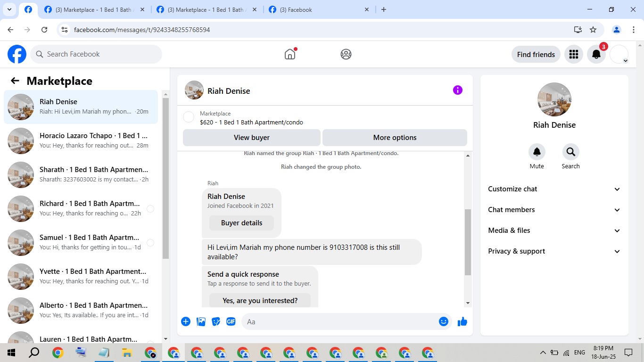
Task: Click Riah Denise's large profile picture
Action: 554,99
